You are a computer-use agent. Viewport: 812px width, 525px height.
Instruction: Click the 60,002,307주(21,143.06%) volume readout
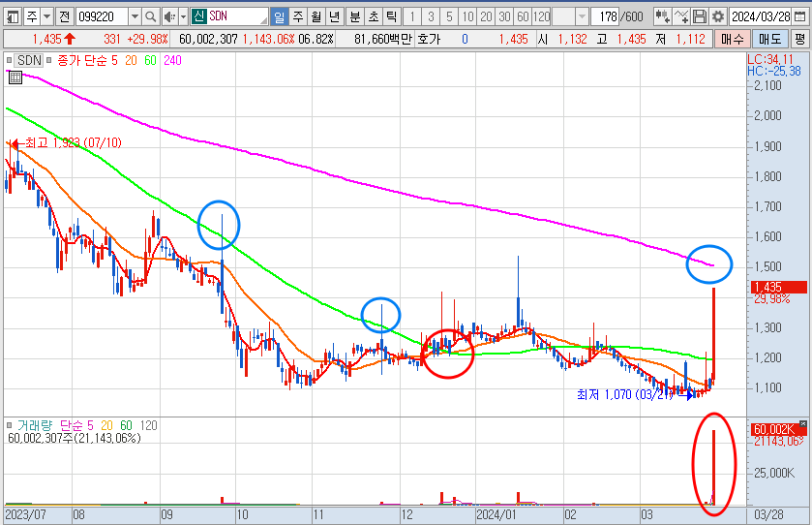(75, 438)
